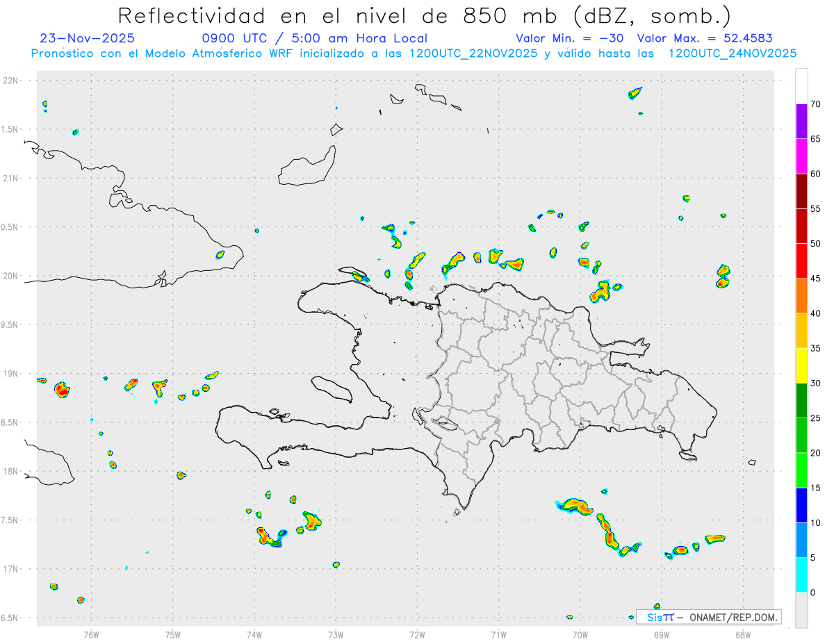
Task: Select the '55' colorbar value
Action: tap(817, 208)
